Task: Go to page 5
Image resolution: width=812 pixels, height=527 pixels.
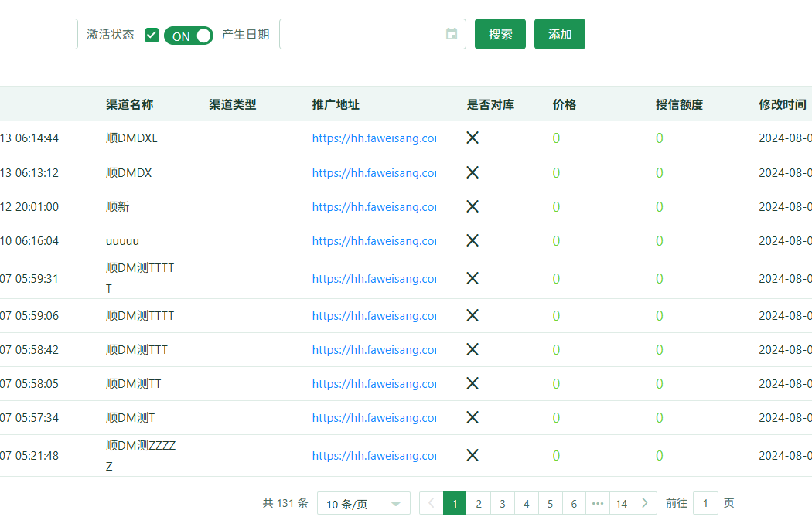Action: tap(550, 503)
